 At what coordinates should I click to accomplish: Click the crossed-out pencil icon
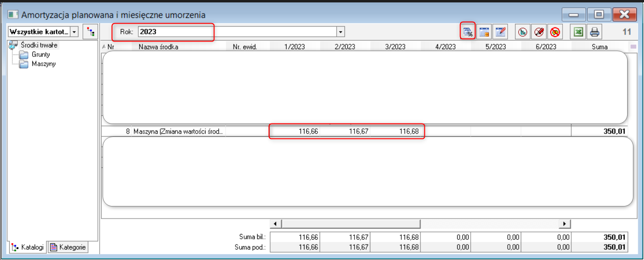(x=539, y=32)
